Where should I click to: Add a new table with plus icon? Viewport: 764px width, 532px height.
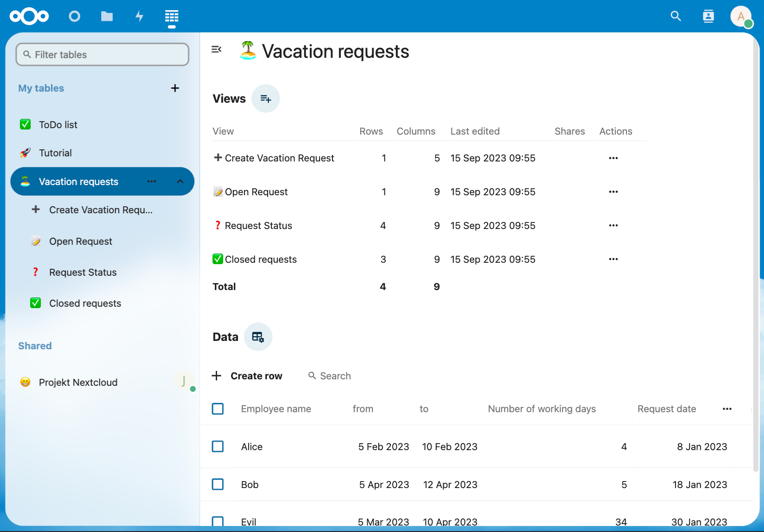(x=175, y=88)
